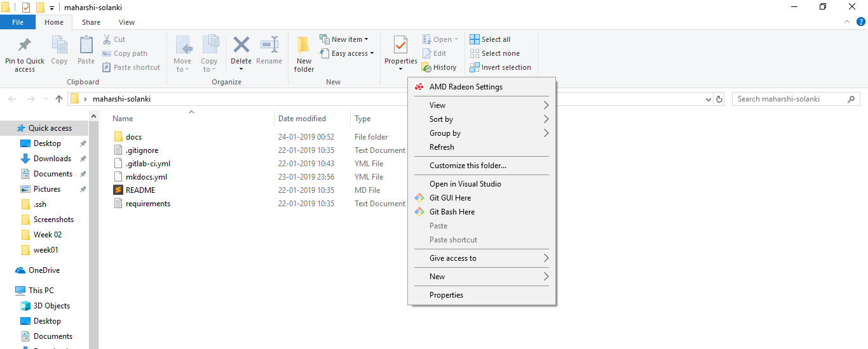The width and height of the screenshot is (868, 349).
Task: Click the Delete icon in Organize group
Action: (241, 46)
